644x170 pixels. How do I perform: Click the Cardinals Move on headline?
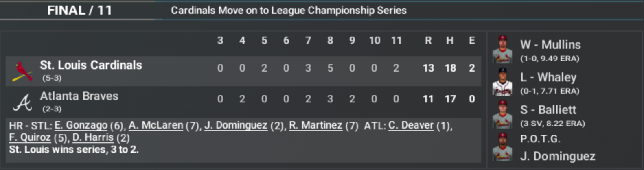288,10
